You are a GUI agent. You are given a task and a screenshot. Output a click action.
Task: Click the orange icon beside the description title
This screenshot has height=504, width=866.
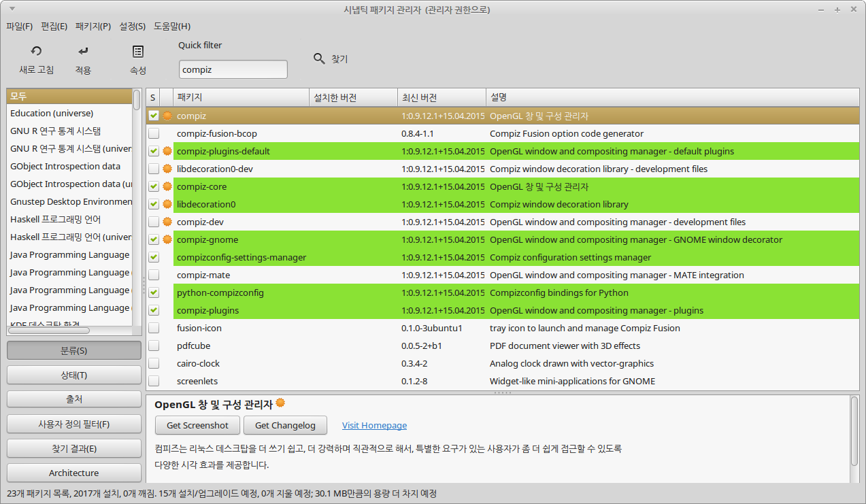tap(280, 403)
